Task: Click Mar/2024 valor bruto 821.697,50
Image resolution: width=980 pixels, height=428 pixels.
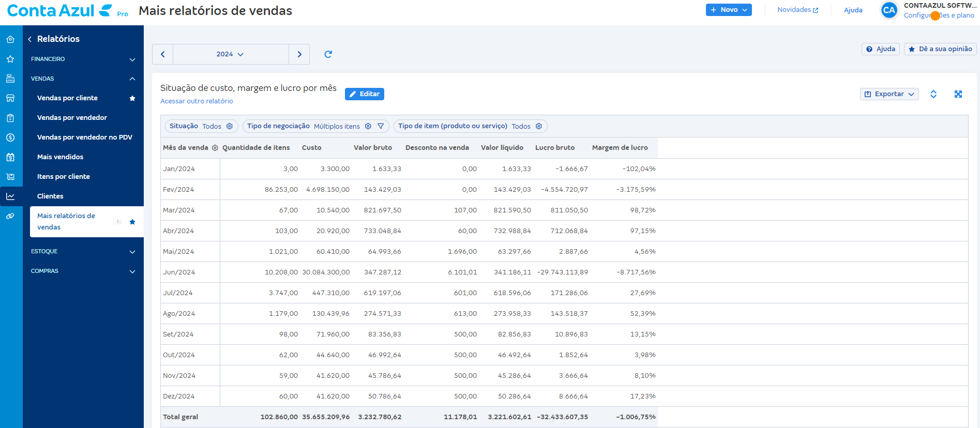Action: (x=383, y=210)
